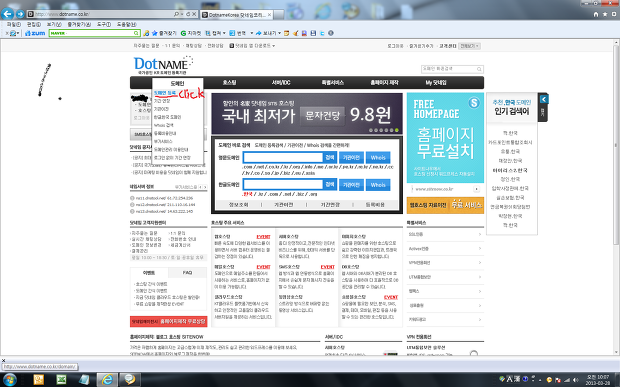Click the browser Back arrow button
Viewport: 620px width, 387px height.
7,14
